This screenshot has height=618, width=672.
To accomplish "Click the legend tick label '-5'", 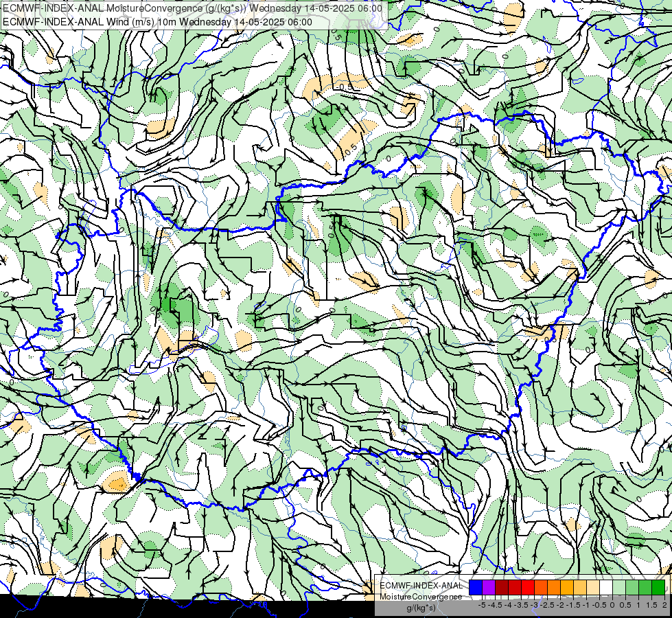I will (482, 605).
